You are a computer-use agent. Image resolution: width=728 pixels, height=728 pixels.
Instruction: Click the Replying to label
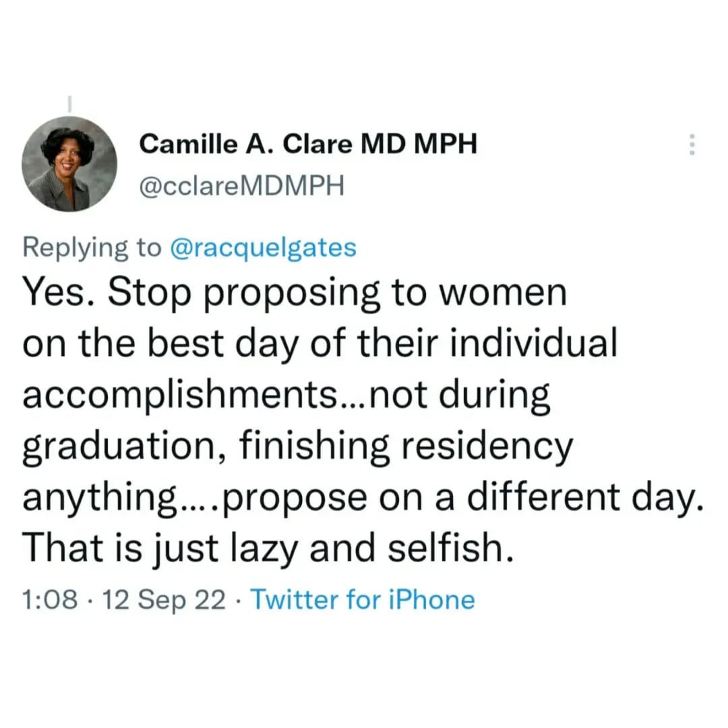point(92,247)
